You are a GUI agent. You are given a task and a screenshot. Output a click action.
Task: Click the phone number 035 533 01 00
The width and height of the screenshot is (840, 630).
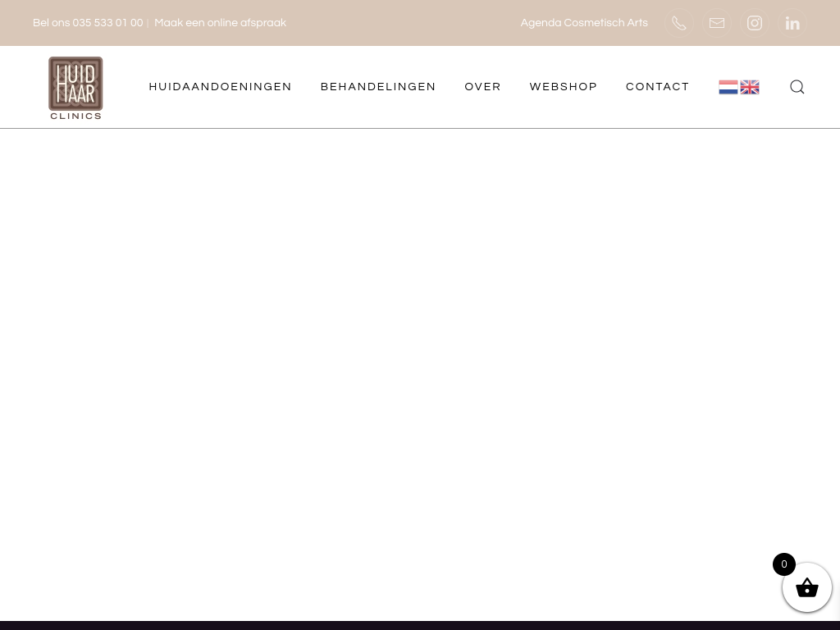[x=107, y=23]
